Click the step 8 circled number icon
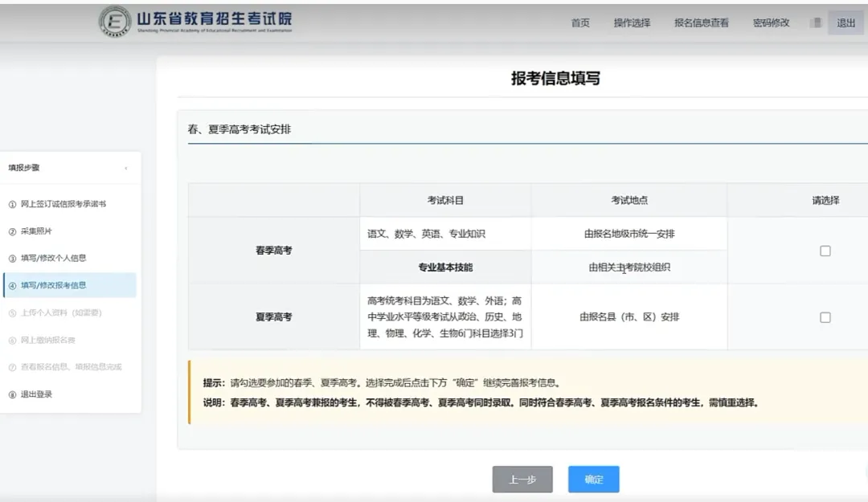 (x=12, y=394)
